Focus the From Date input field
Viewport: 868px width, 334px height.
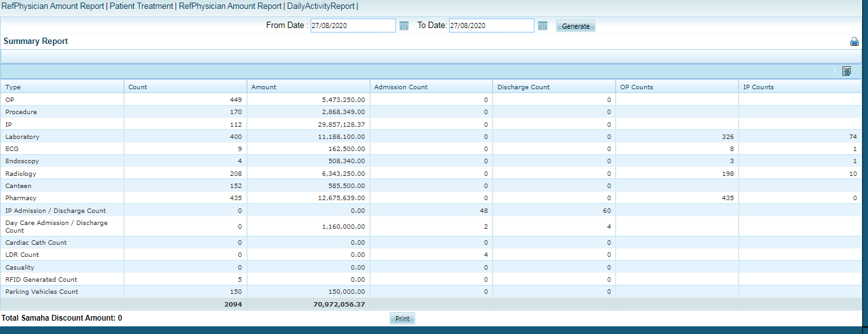(353, 26)
